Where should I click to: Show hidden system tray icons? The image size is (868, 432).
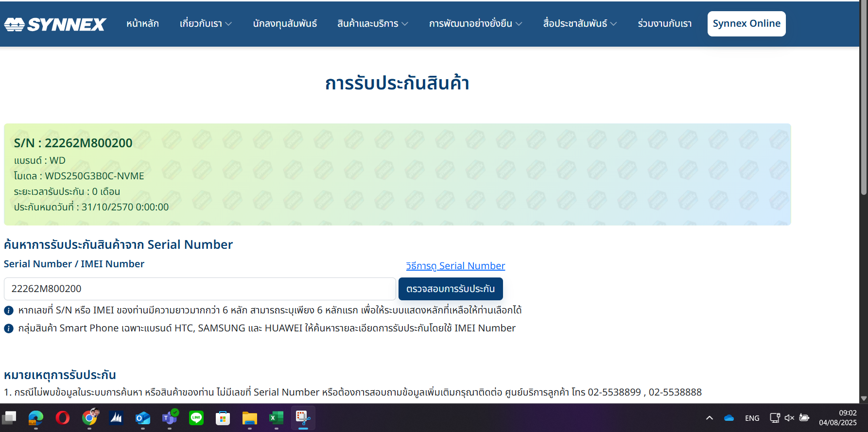click(x=710, y=418)
